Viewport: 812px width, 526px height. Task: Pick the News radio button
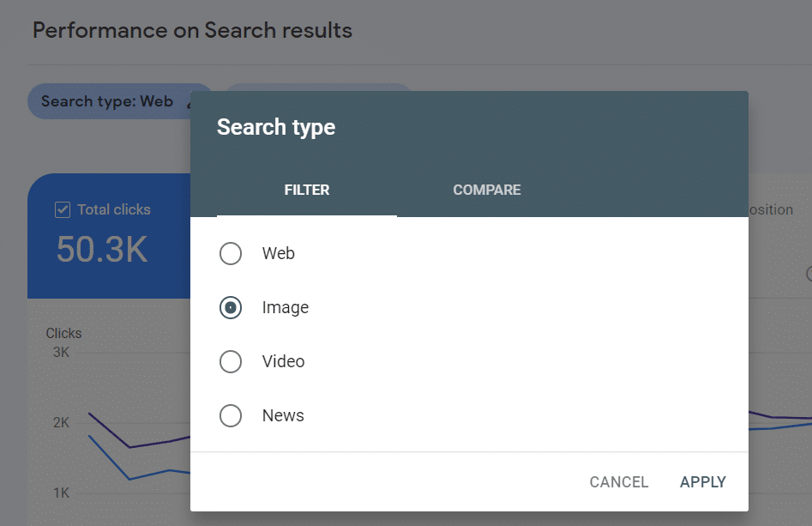coord(231,415)
